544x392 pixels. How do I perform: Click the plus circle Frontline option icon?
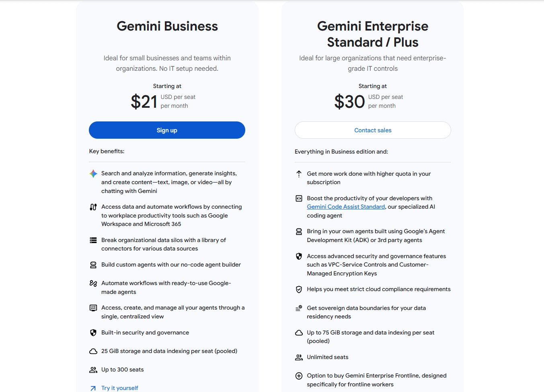coord(299,376)
